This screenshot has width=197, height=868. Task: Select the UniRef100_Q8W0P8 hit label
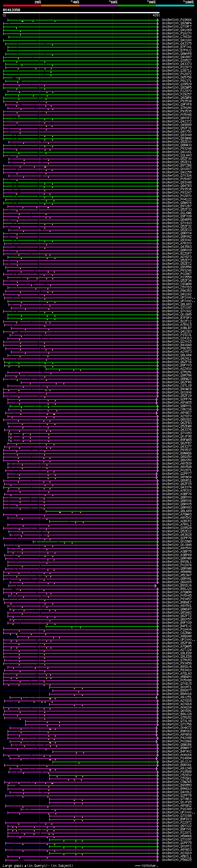coord(176,54)
